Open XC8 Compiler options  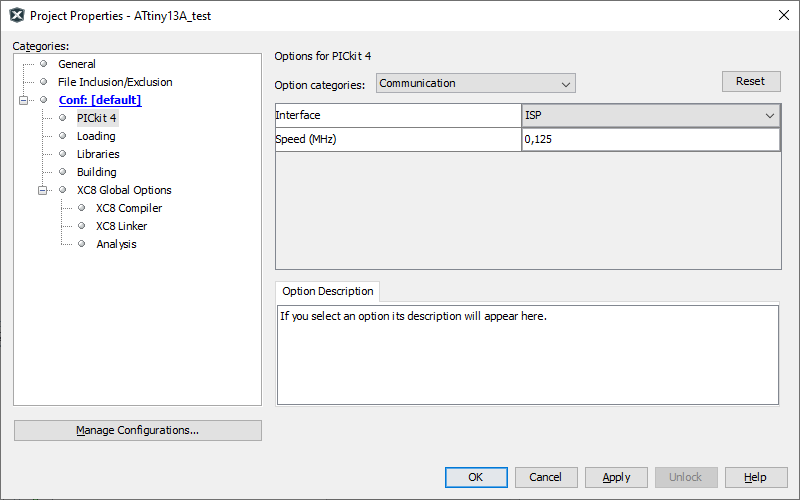[x=129, y=208]
